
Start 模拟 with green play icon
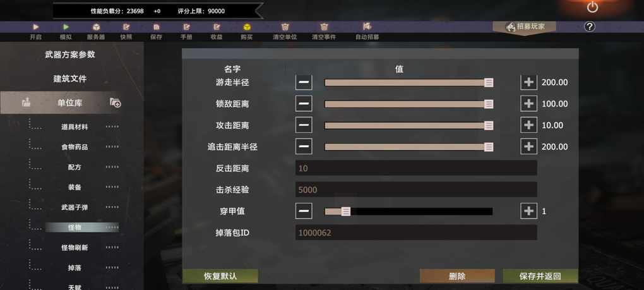click(x=66, y=27)
